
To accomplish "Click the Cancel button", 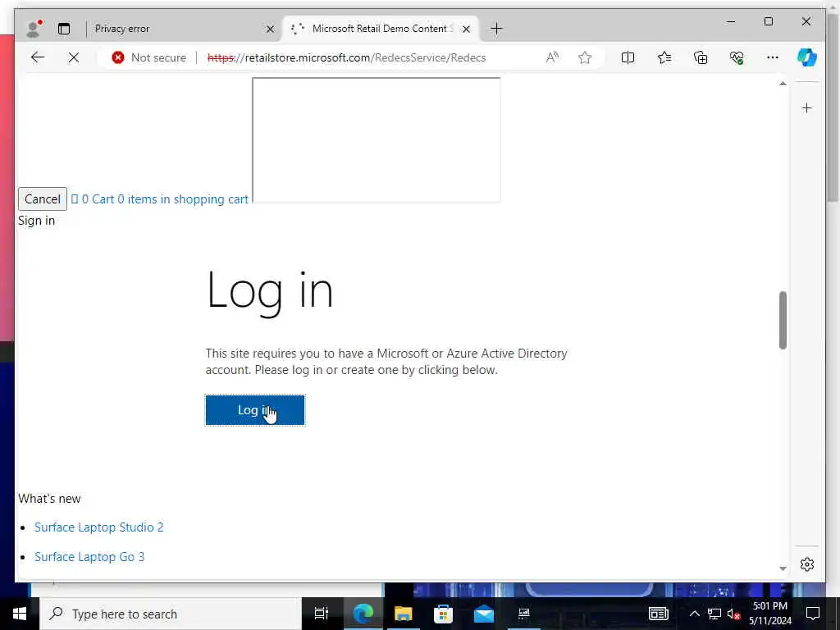I will 43,199.
